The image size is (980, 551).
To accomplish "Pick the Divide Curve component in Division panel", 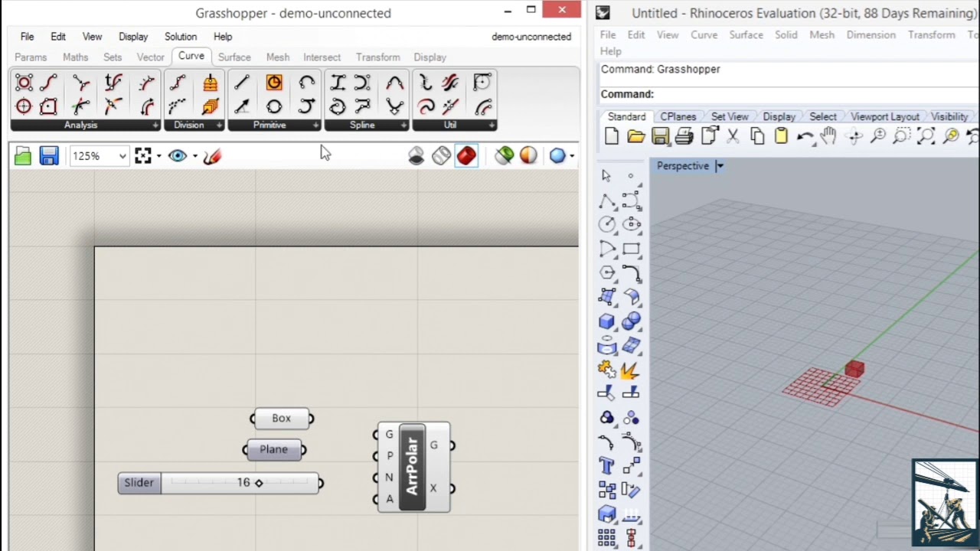I will [x=178, y=83].
